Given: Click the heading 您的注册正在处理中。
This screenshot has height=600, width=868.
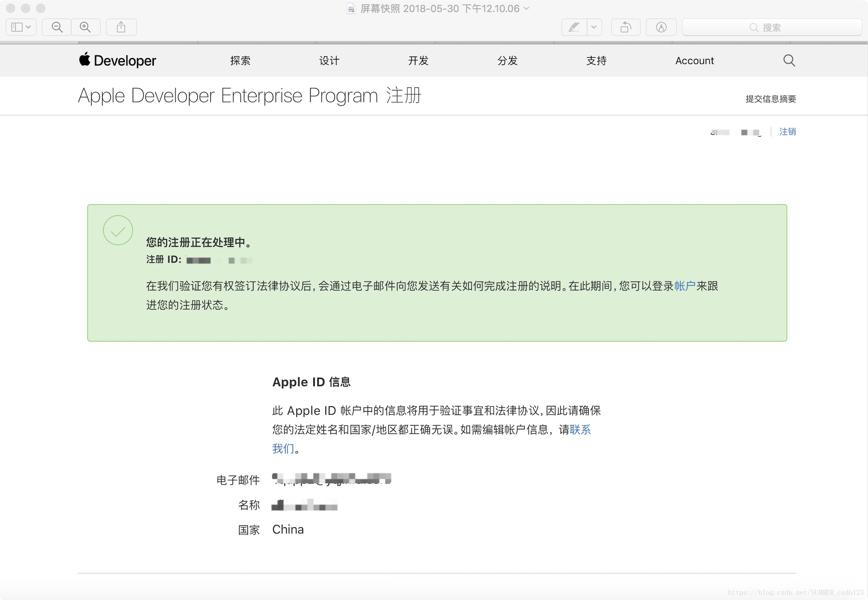Looking at the screenshot, I should (199, 242).
